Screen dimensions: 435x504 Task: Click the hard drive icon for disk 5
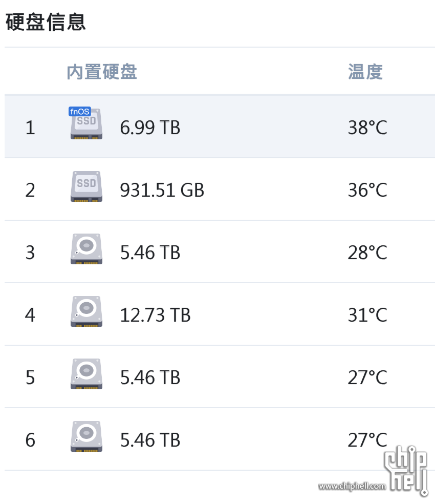click(86, 374)
